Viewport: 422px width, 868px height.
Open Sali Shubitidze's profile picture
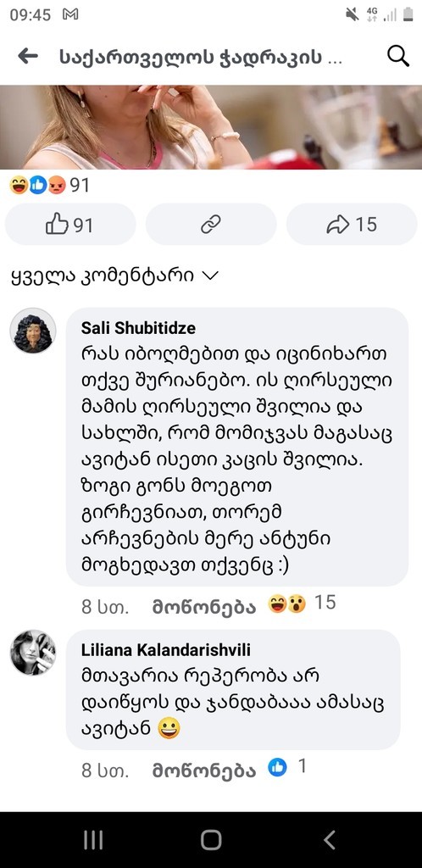click(x=33, y=331)
